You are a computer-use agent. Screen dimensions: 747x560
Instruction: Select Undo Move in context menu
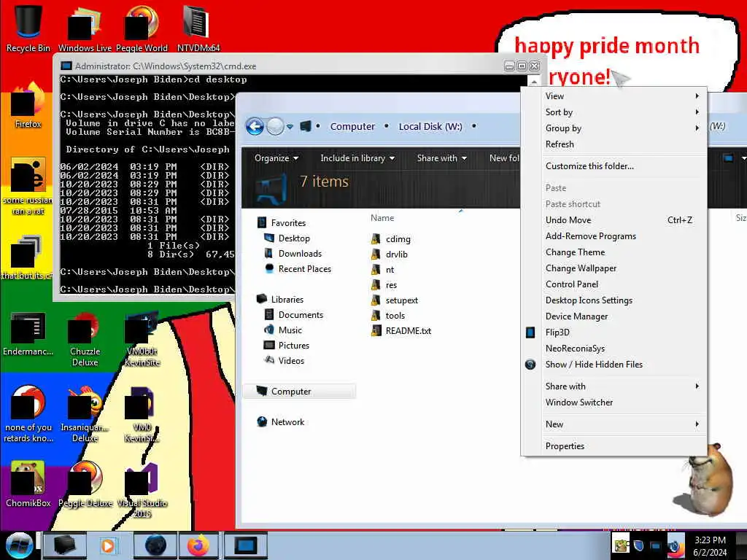click(x=614, y=220)
